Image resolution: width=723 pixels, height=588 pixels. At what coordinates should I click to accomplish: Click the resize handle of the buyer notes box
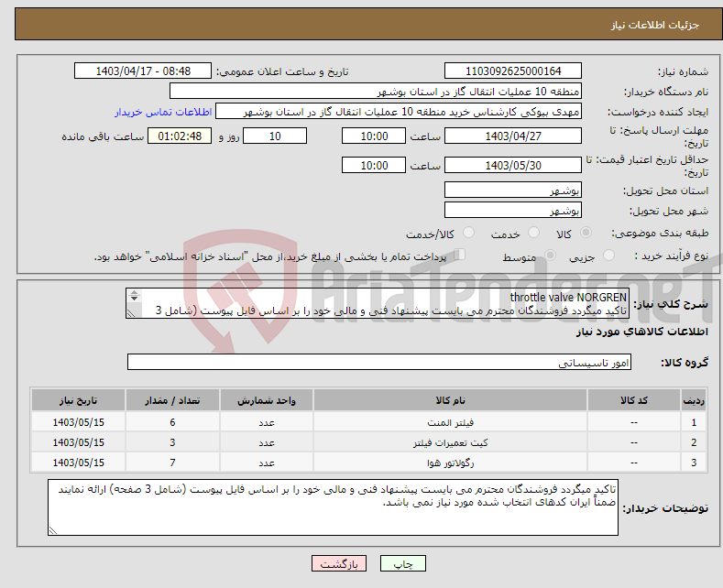tap(53, 530)
